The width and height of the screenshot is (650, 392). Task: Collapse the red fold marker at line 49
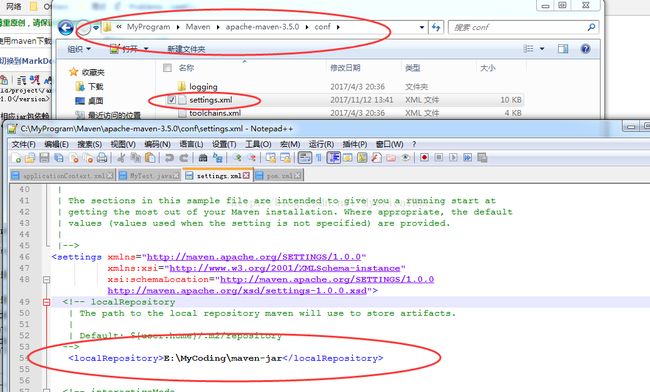point(46,302)
